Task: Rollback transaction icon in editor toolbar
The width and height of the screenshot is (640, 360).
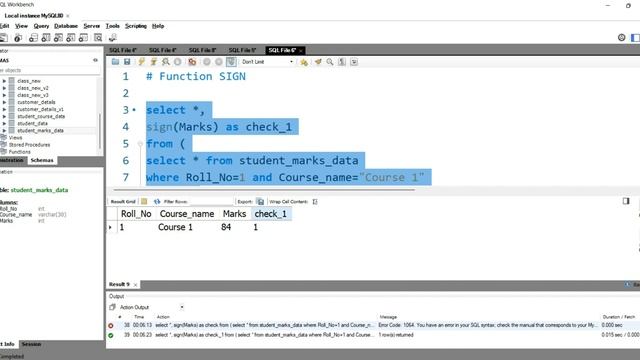Action: coord(219,62)
